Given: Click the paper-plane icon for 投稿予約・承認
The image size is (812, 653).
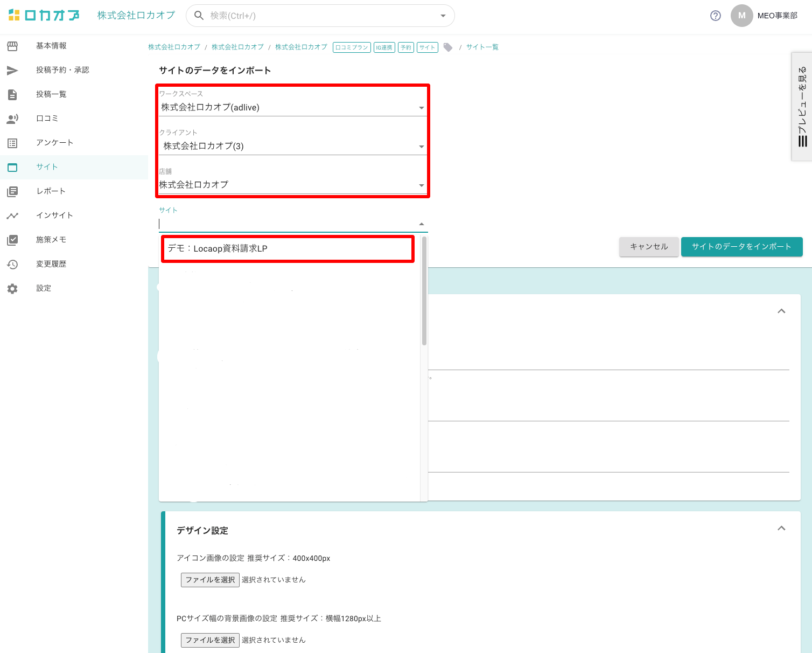Looking at the screenshot, I should pyautogui.click(x=12, y=71).
